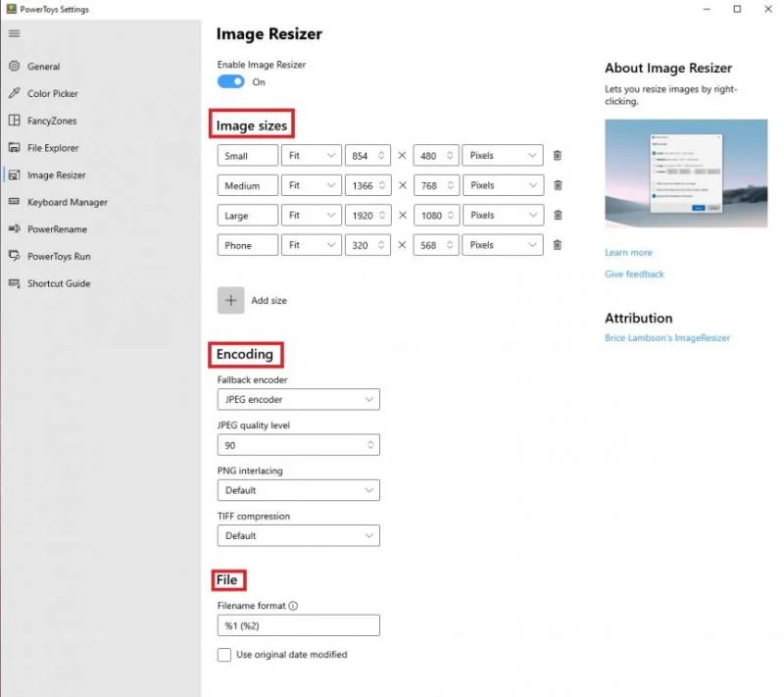Open File Explorer settings page
Viewport: 784px width, 697px height.
pos(53,148)
